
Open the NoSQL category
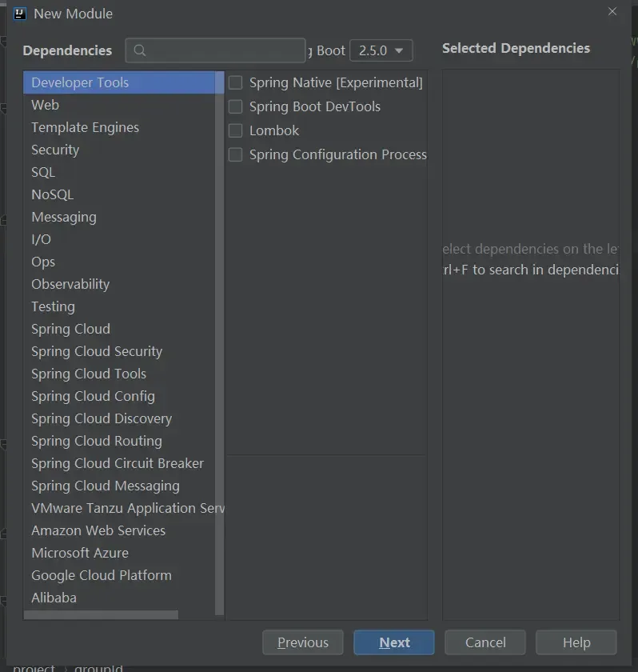tap(52, 194)
